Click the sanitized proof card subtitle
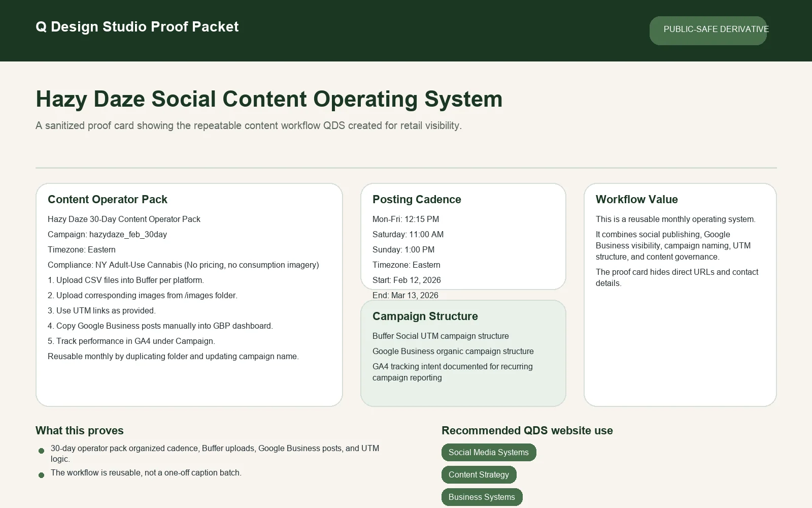The width and height of the screenshot is (812, 508). click(249, 125)
